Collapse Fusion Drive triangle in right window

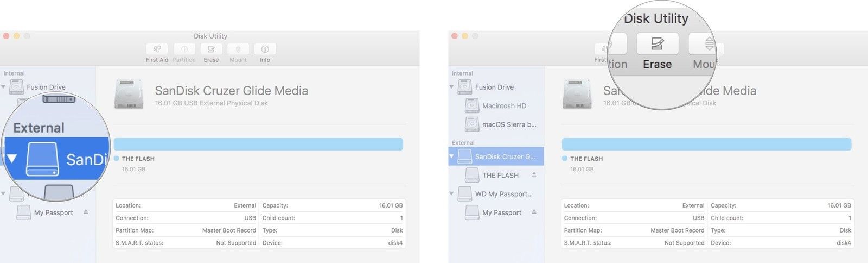click(451, 87)
